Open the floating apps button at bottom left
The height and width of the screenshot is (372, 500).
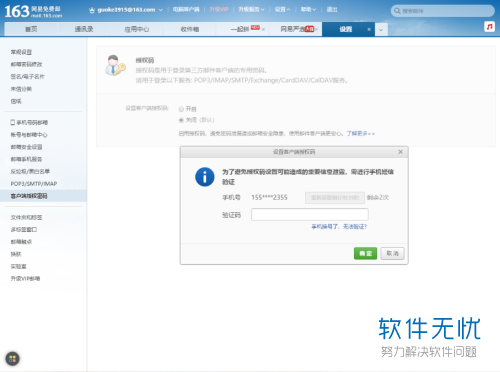pos(12,359)
